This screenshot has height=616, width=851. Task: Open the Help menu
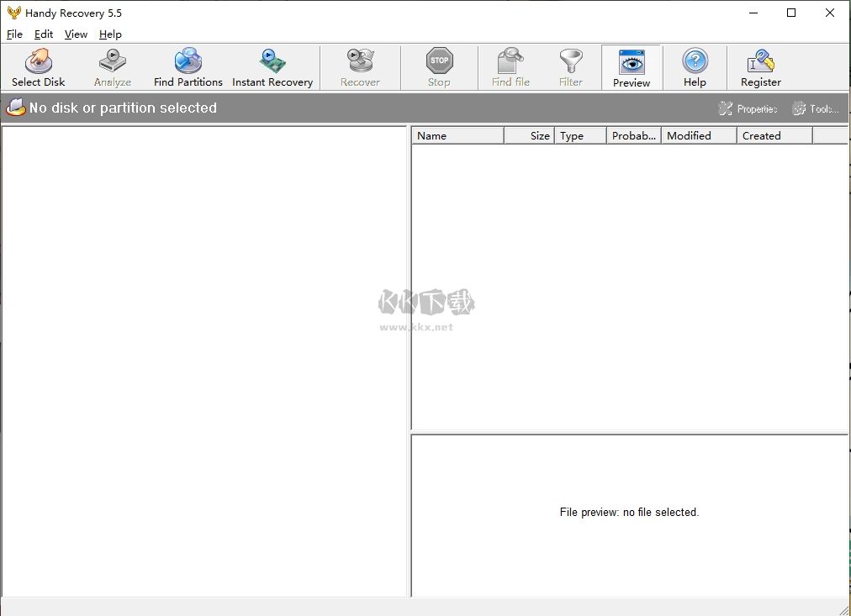point(110,34)
